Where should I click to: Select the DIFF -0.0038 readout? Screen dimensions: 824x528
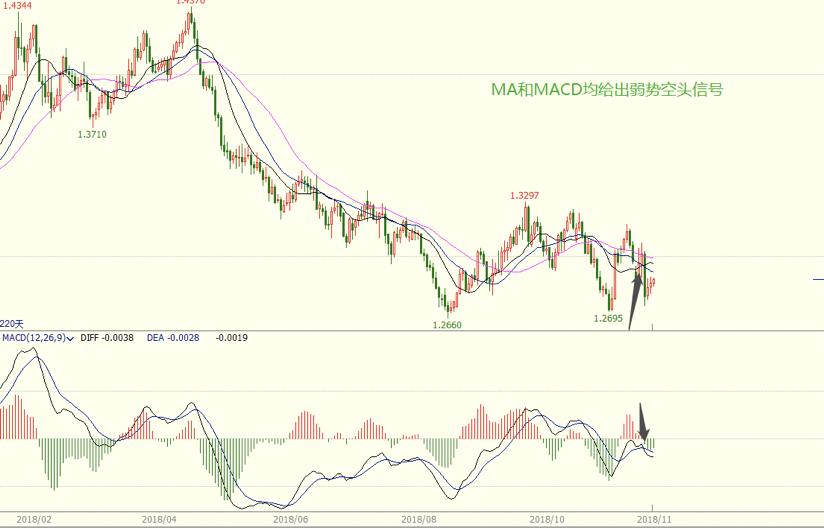[107, 338]
